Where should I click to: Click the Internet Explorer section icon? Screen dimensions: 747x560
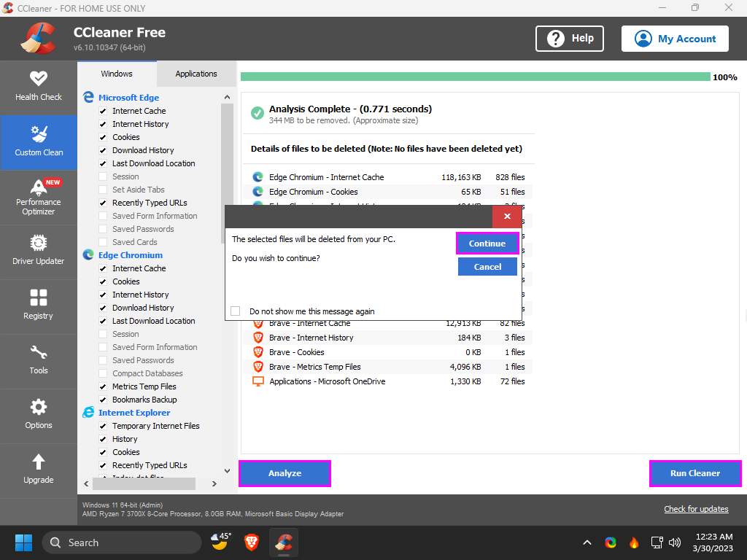tap(88, 413)
